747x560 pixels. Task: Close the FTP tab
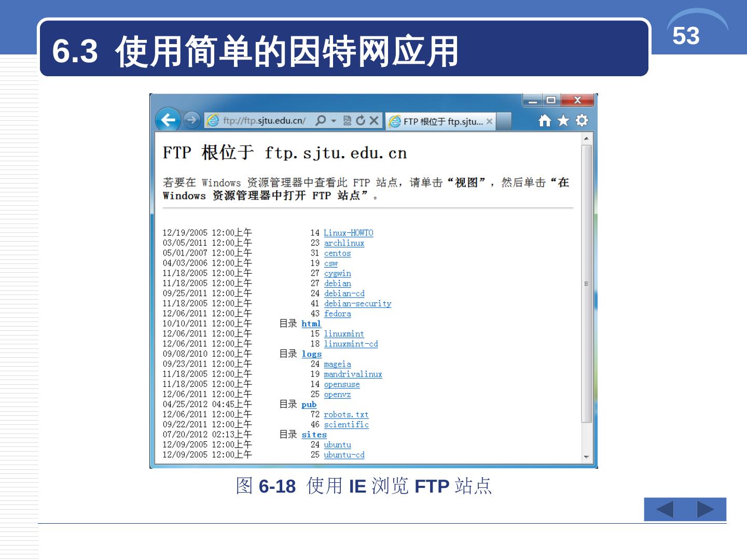489,121
